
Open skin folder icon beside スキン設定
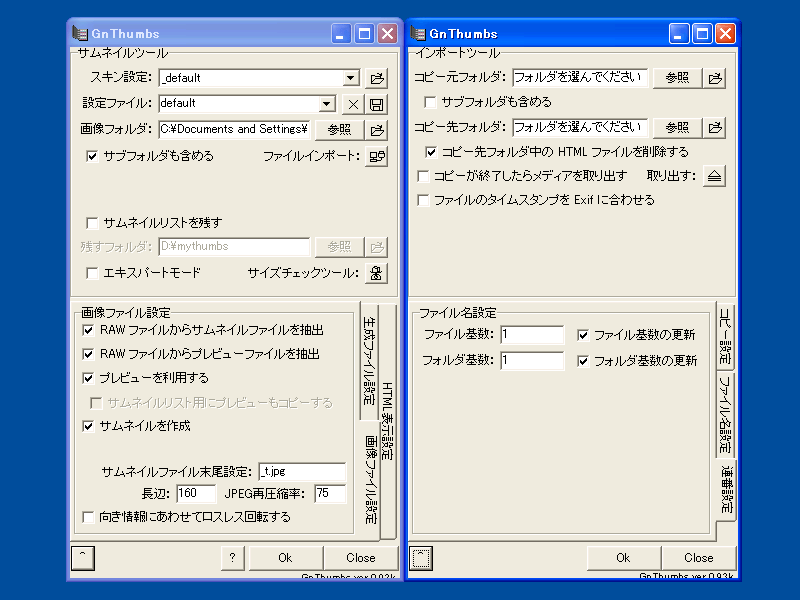[x=377, y=78]
